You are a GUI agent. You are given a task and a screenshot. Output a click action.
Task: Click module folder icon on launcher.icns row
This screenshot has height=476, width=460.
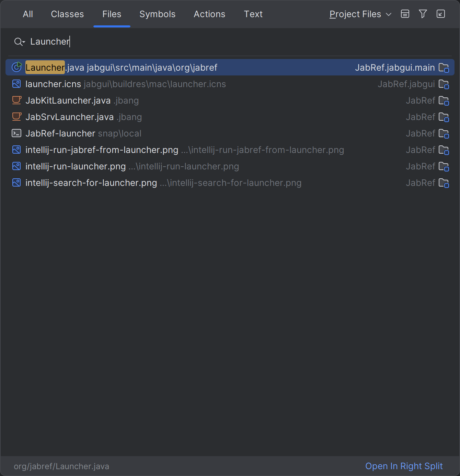(444, 84)
